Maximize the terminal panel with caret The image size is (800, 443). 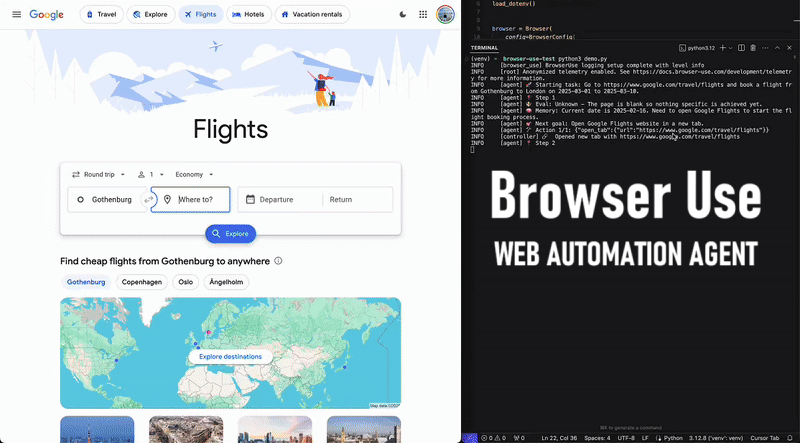pyautogui.click(x=777, y=48)
